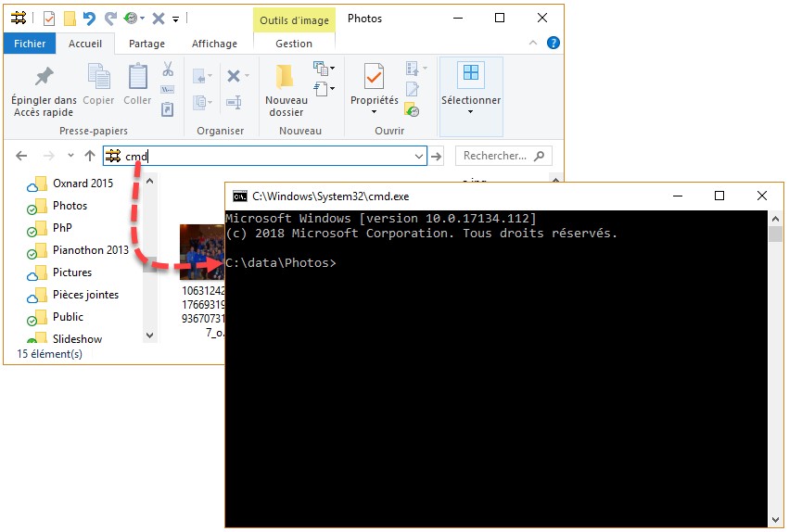The height and width of the screenshot is (532, 789).
Task: Open the Affichage ribbon tab
Action: pyautogui.click(x=214, y=44)
